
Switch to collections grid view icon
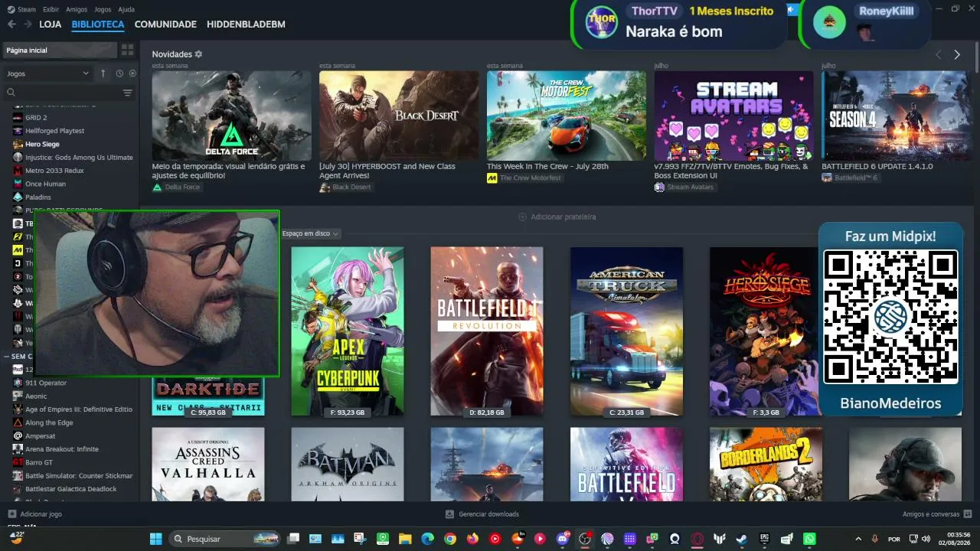pos(127,50)
